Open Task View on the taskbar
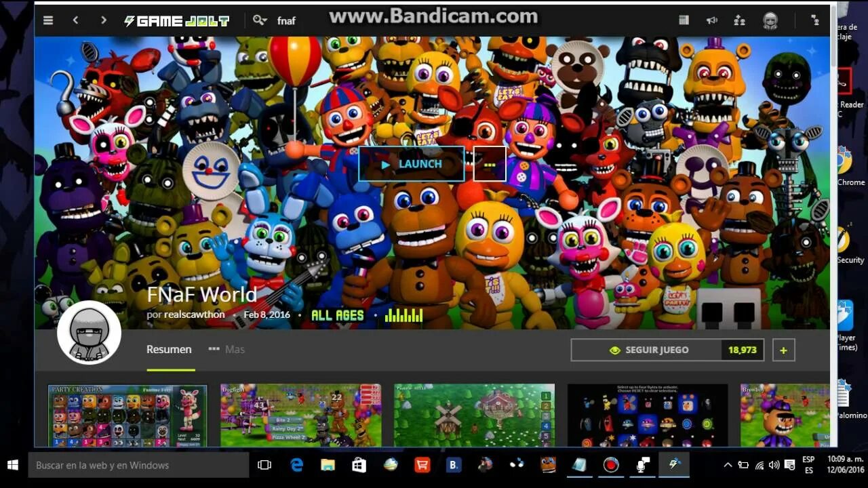868x488 pixels. click(x=264, y=465)
